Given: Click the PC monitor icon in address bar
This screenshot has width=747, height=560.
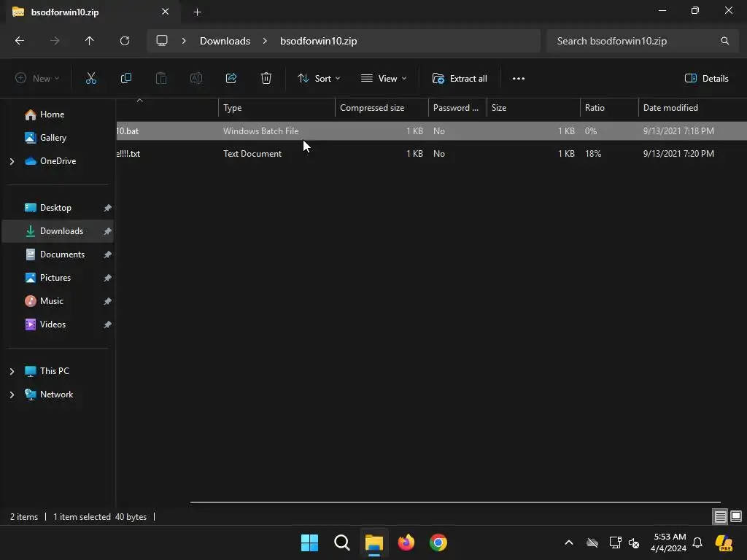Looking at the screenshot, I should [x=162, y=41].
